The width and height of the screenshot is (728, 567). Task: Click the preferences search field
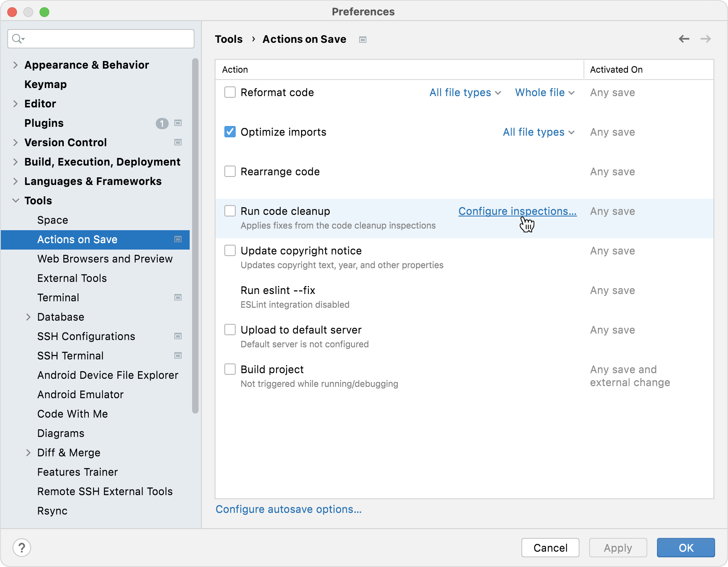101,39
